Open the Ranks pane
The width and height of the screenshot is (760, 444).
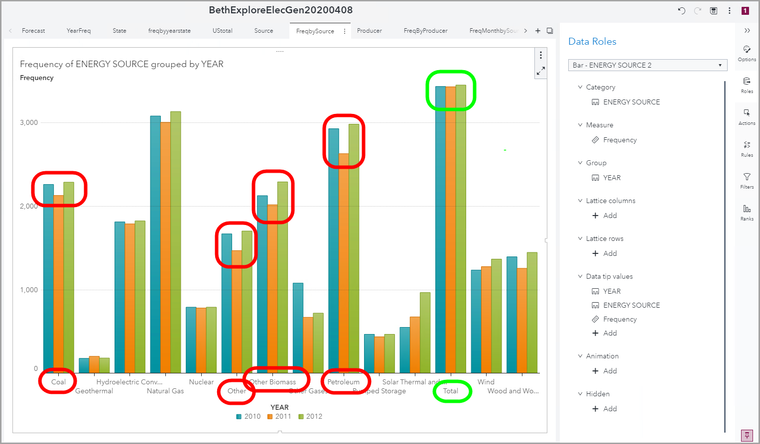(x=747, y=212)
